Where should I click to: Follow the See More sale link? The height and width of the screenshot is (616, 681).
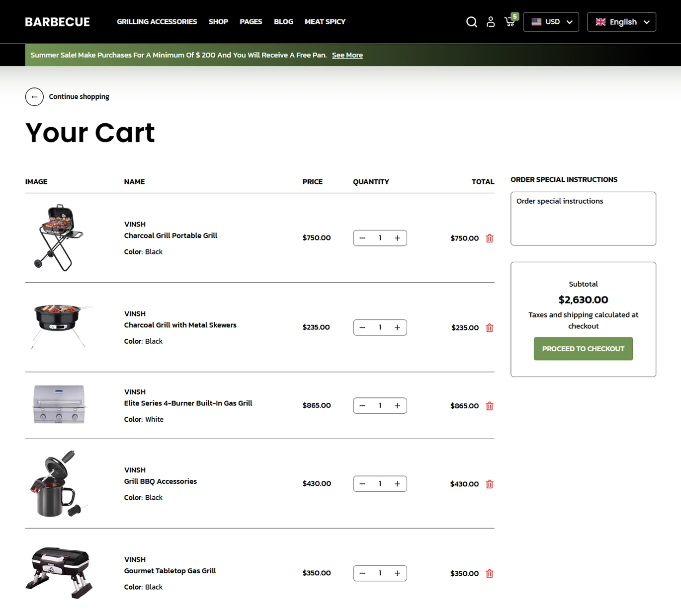click(x=347, y=55)
